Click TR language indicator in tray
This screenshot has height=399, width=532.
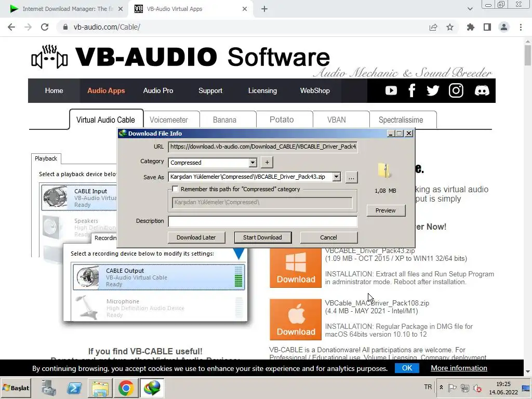(x=428, y=387)
